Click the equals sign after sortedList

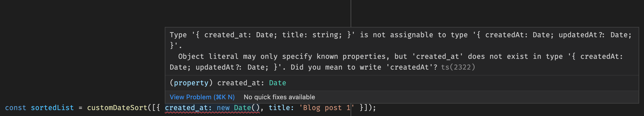[80, 108]
